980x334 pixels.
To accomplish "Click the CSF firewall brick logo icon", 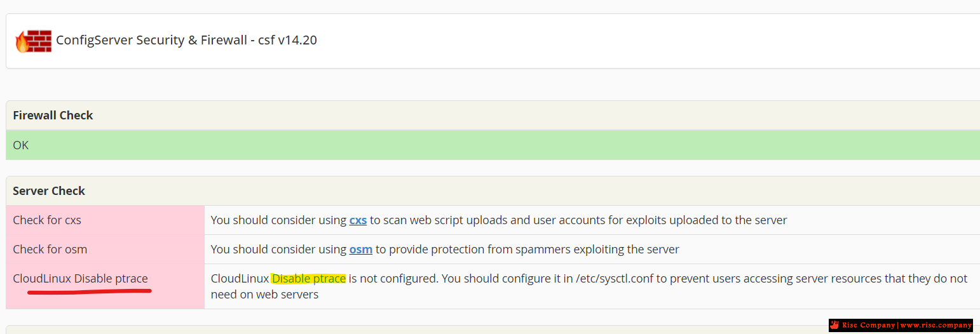I will click(33, 41).
